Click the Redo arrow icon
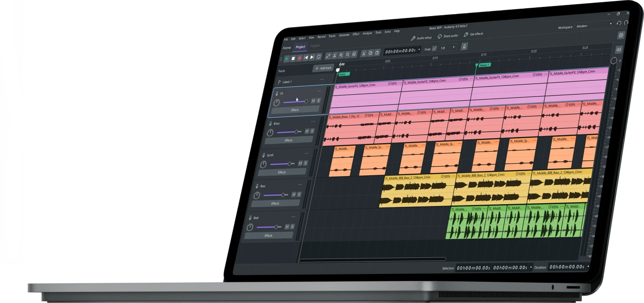 click(x=627, y=23)
